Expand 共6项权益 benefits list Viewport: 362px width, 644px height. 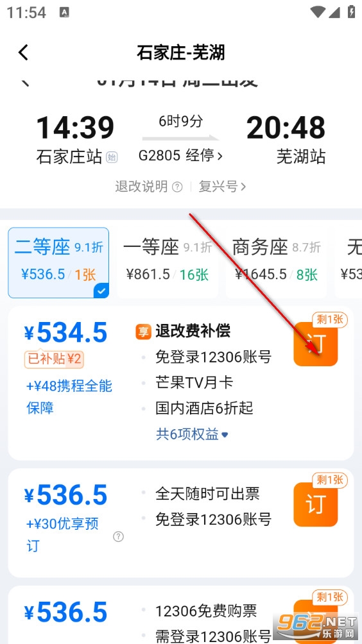click(x=192, y=434)
